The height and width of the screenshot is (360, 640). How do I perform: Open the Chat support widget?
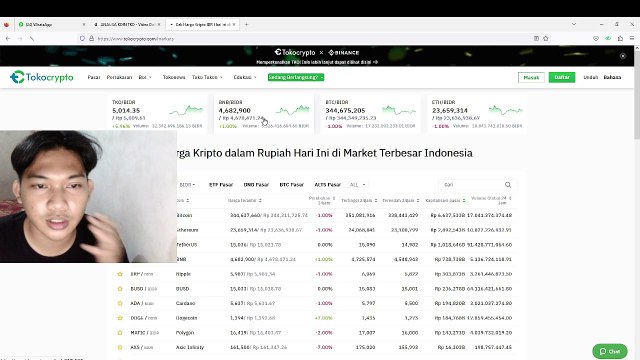(x=610, y=351)
